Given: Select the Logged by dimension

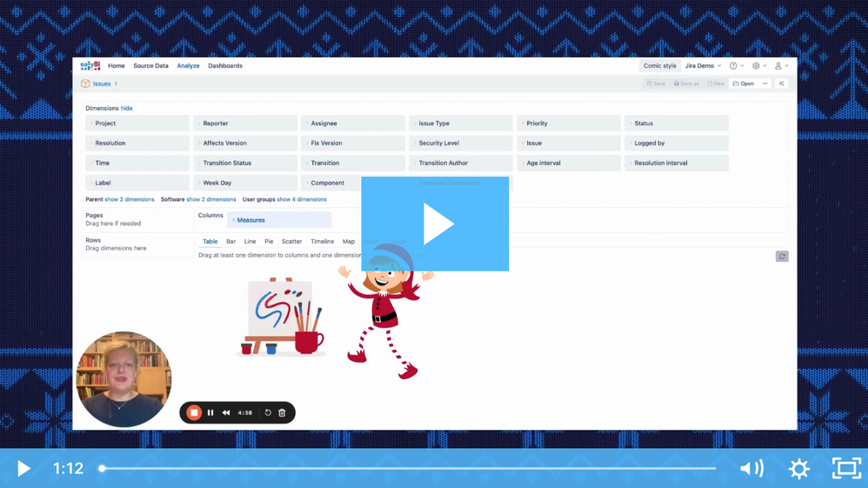Looking at the screenshot, I should coord(677,143).
